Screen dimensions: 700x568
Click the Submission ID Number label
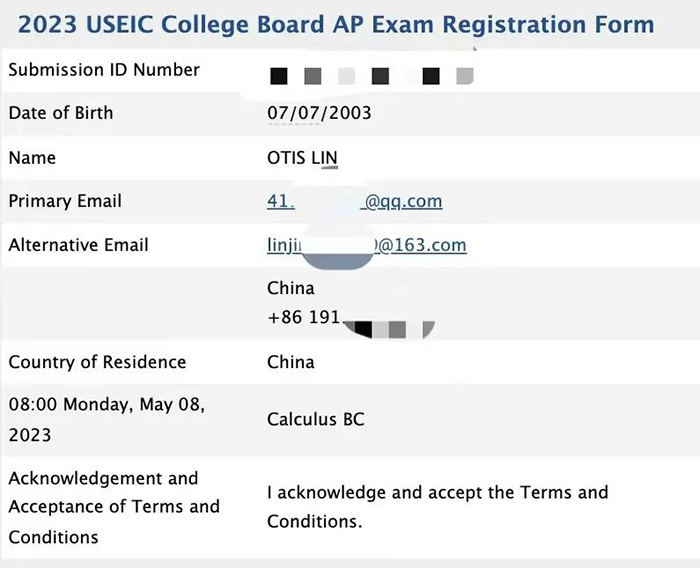[104, 70]
